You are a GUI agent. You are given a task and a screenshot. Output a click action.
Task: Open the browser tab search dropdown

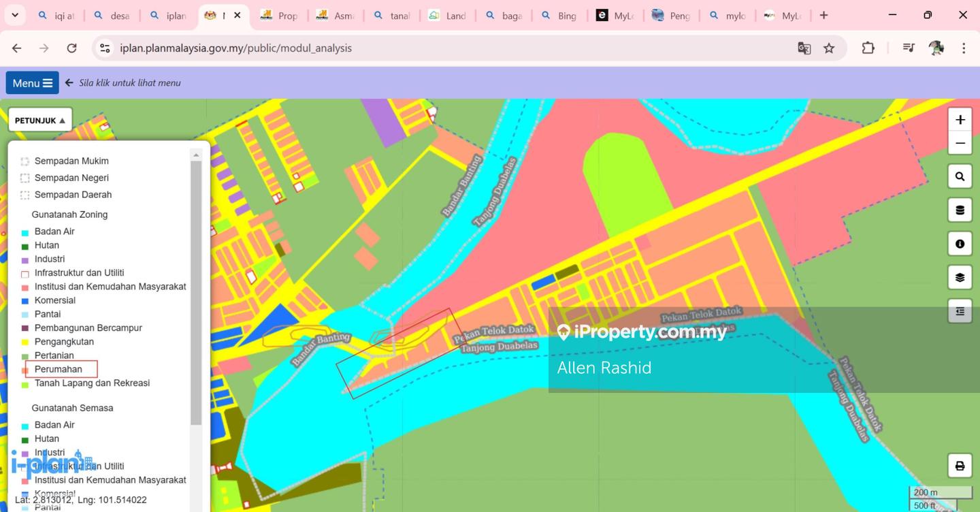pyautogui.click(x=15, y=15)
